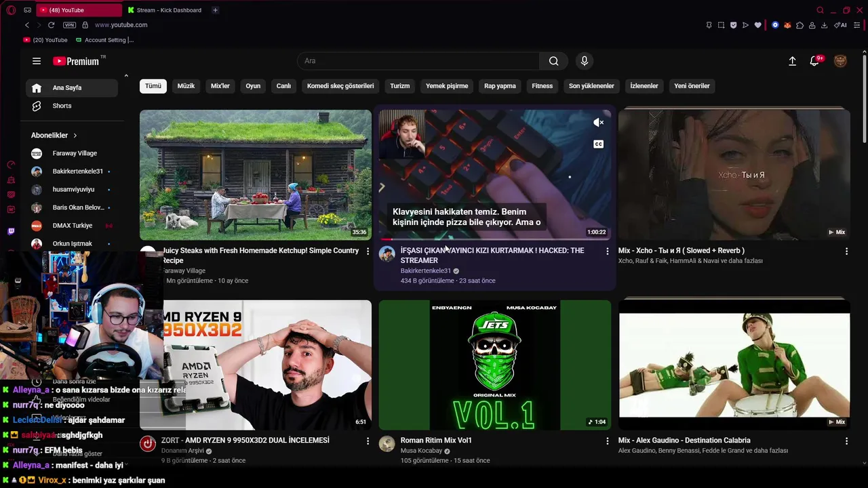Take a snapshot with the capture icon

[x=721, y=25]
